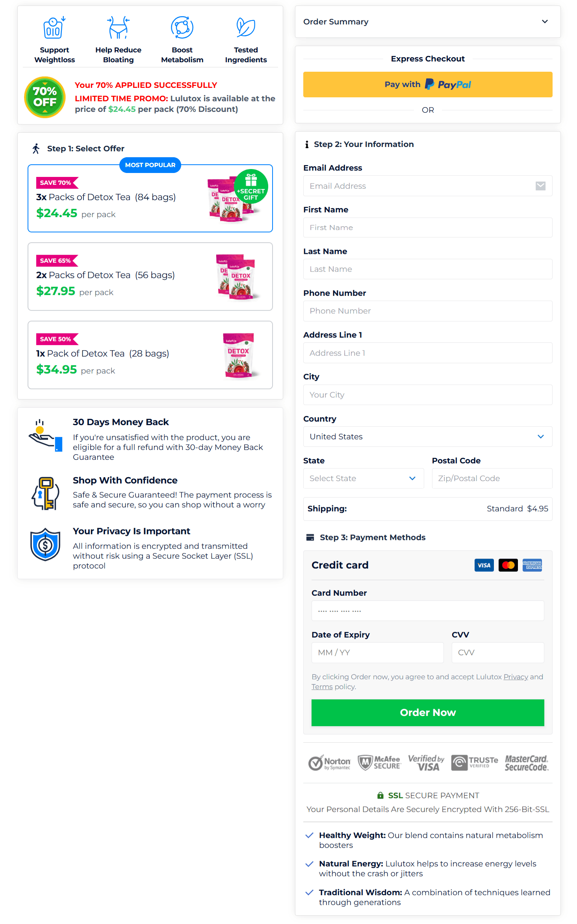Focus the Card Number input field
The height and width of the screenshot is (924, 577).
(427, 611)
